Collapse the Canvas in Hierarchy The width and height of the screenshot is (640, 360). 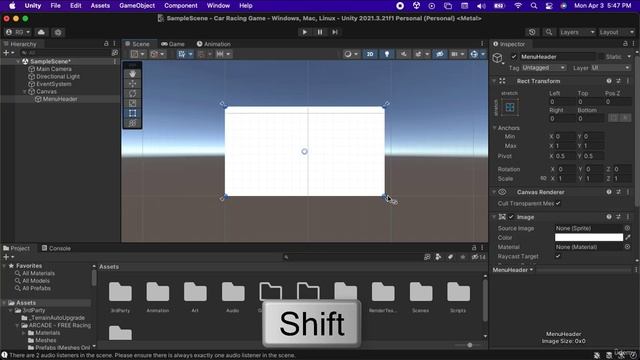24,91
